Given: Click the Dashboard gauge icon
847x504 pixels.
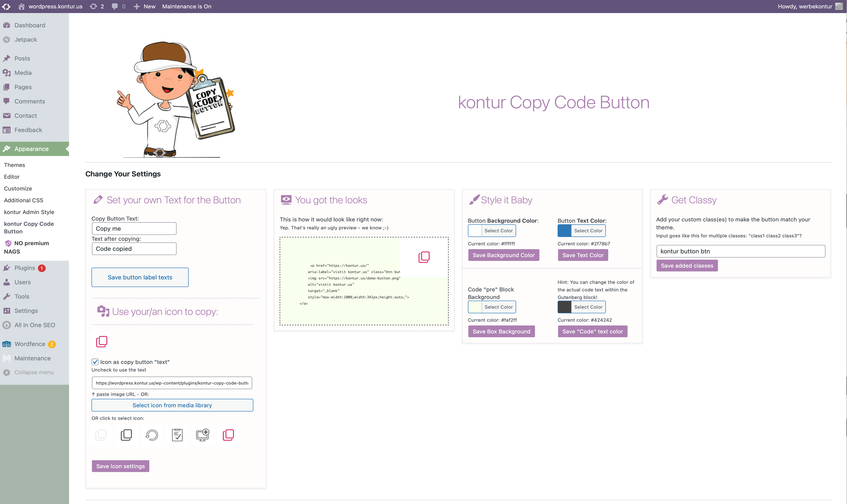Looking at the screenshot, I should (6, 25).
